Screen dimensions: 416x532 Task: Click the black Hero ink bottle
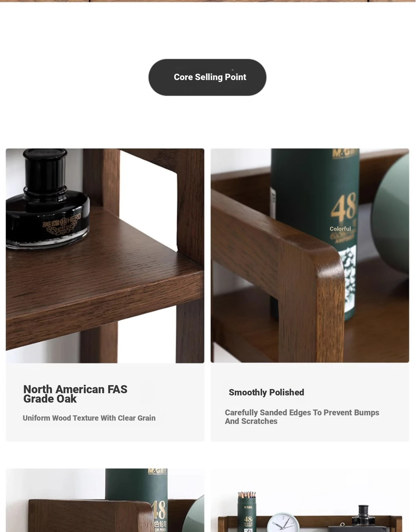point(48,199)
